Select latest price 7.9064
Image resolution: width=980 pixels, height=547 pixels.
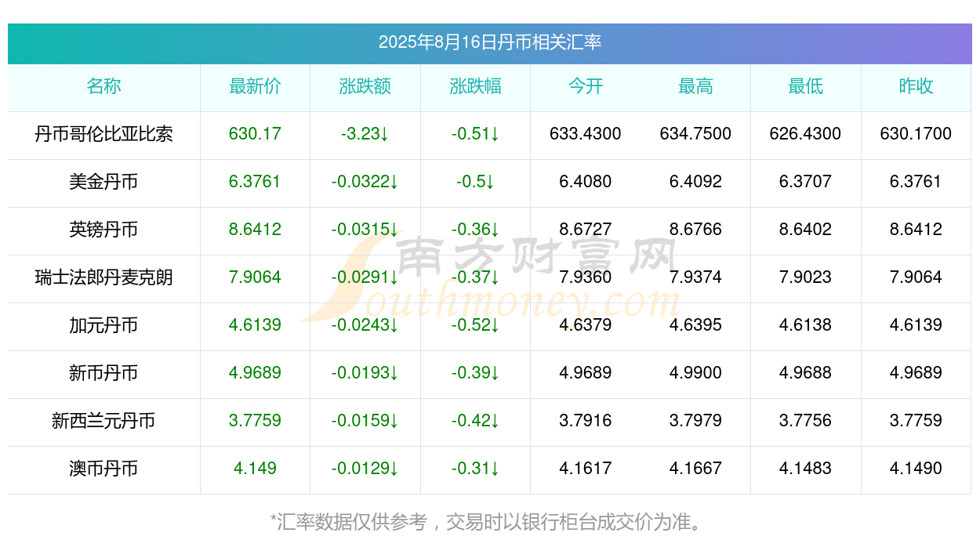tap(256, 277)
